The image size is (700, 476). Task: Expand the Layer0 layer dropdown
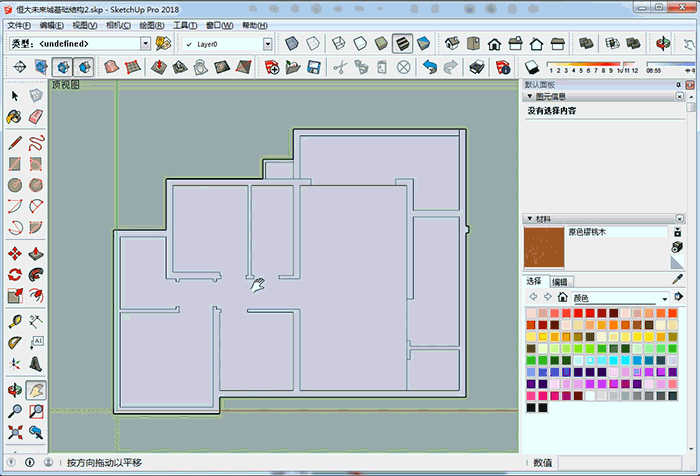(267, 44)
